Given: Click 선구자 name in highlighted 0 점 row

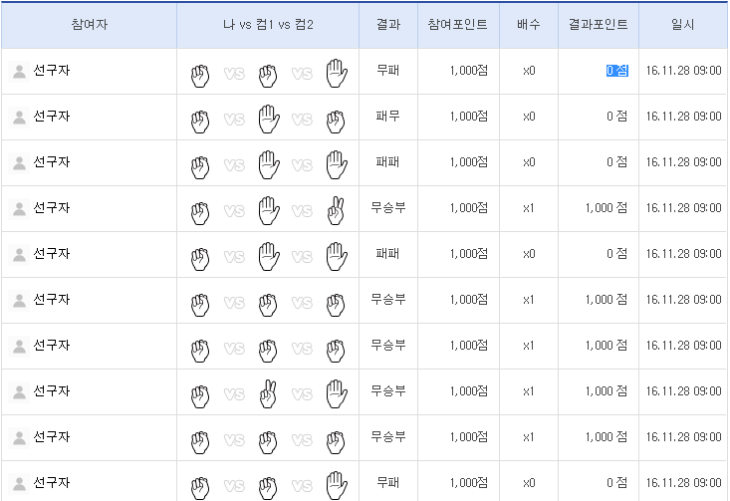Looking at the screenshot, I should pos(52,71).
